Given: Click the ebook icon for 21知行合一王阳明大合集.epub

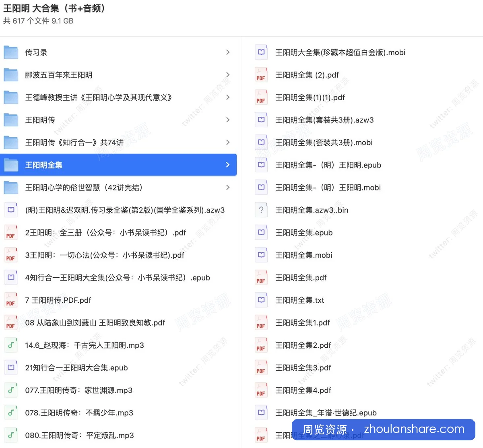Looking at the screenshot, I should (x=11, y=368).
